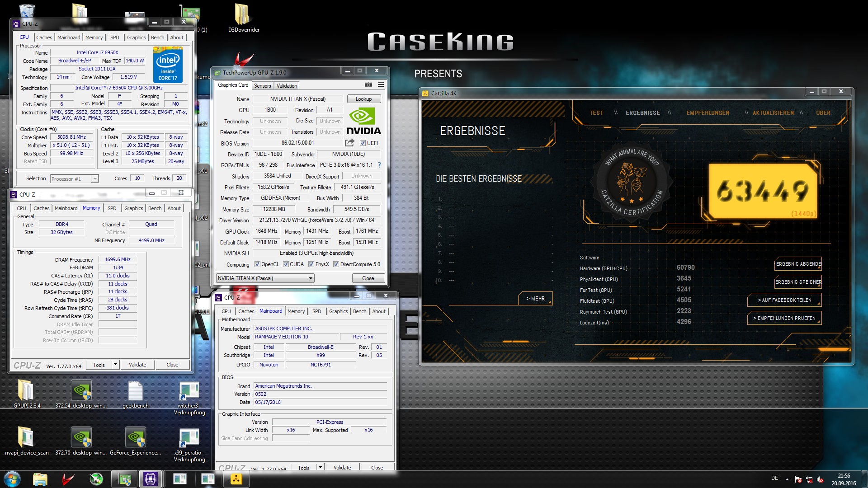Toggle the PhysX checkbox
Image resolution: width=868 pixels, height=488 pixels.
pyautogui.click(x=311, y=264)
